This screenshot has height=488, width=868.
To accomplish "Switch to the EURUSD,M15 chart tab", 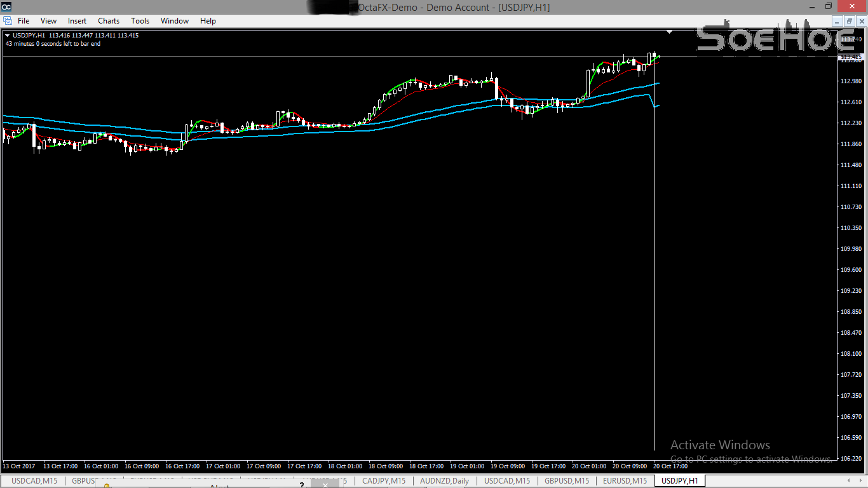I will [625, 481].
